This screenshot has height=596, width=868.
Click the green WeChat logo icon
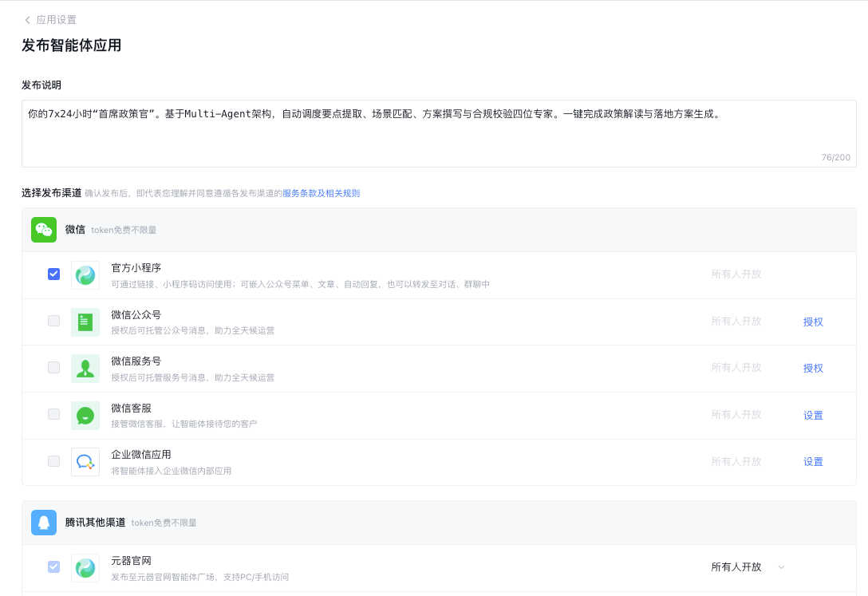(x=44, y=230)
